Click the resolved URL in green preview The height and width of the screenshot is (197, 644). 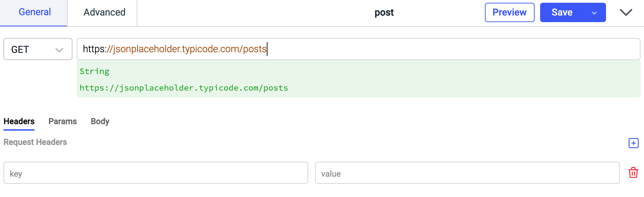[x=184, y=88]
